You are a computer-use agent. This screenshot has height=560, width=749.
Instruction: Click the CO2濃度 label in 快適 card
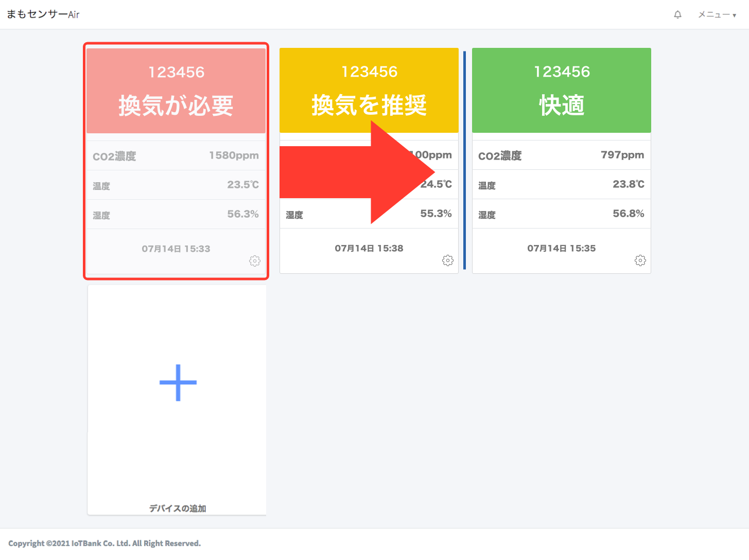pos(500,156)
